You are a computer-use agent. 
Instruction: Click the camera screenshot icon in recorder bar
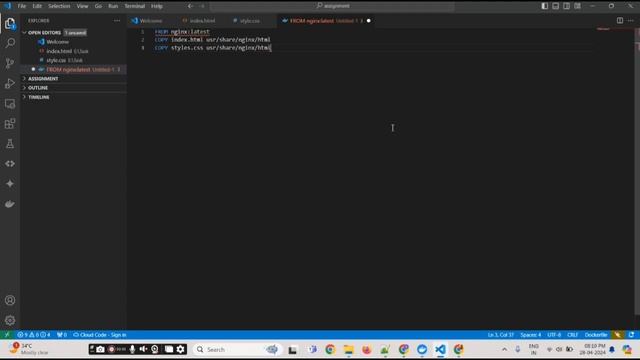[x=100, y=349]
